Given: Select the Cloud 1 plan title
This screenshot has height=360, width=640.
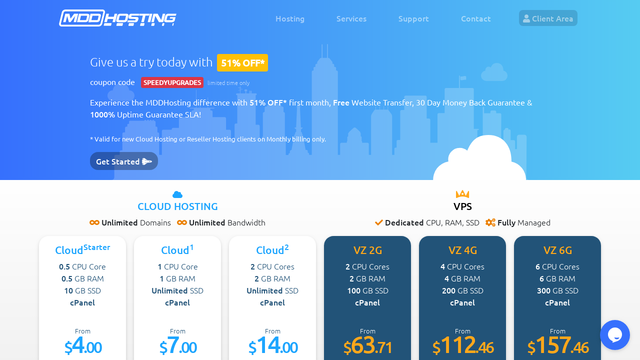Looking at the screenshot, I should 178,249.
